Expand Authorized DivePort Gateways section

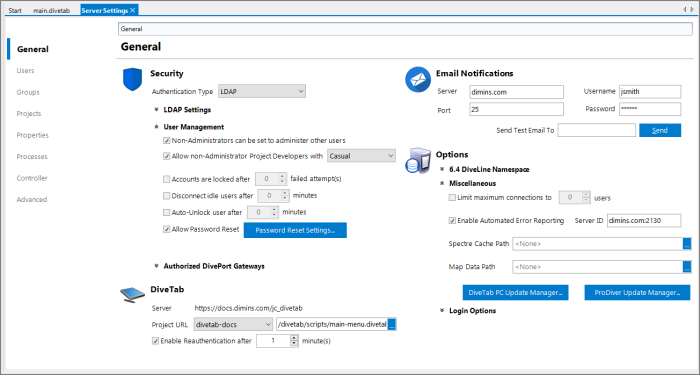click(157, 266)
